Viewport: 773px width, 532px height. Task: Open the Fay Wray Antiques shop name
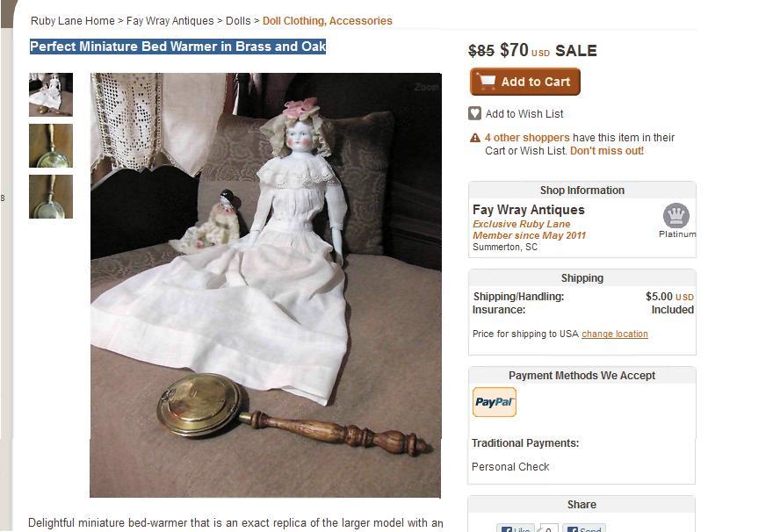coord(529,210)
